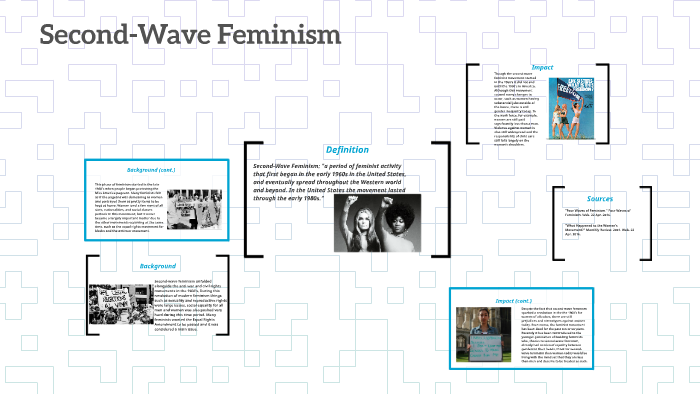Open the Background frame heading
700x394 pixels.
[x=158, y=266]
